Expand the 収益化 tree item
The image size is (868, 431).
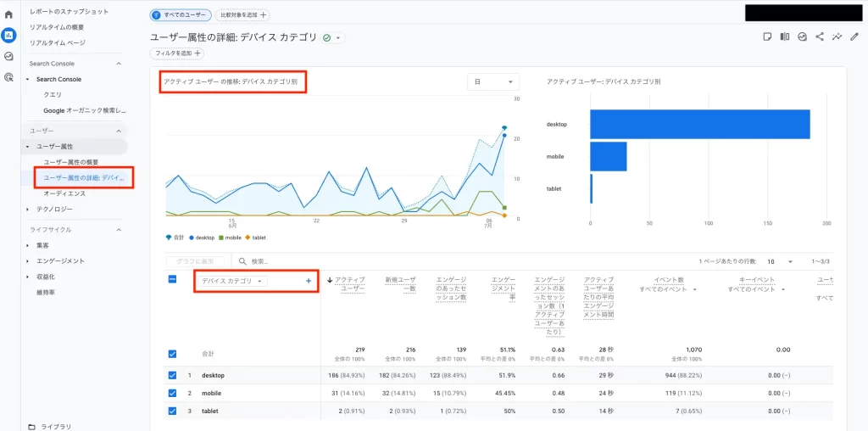click(28, 277)
